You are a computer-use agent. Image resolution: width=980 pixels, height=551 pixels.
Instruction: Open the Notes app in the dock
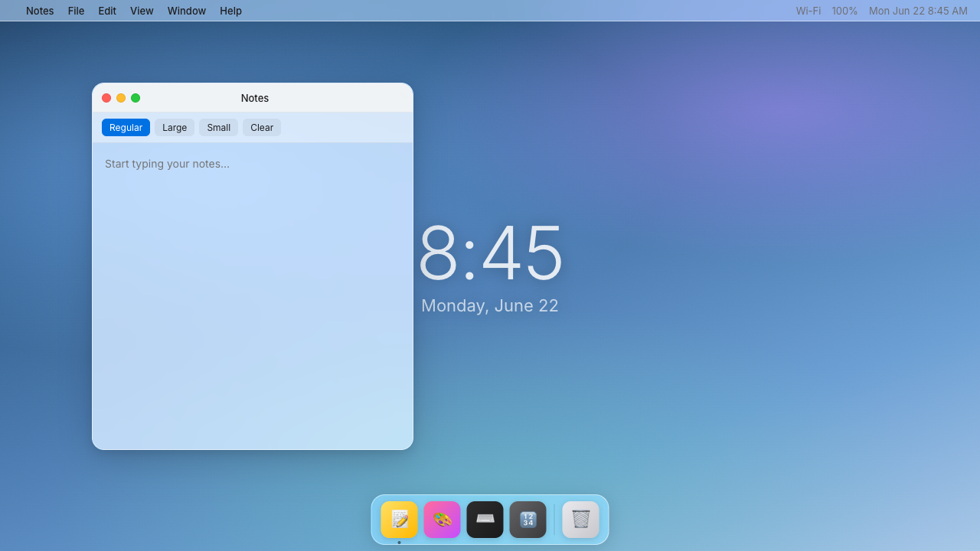[399, 520]
